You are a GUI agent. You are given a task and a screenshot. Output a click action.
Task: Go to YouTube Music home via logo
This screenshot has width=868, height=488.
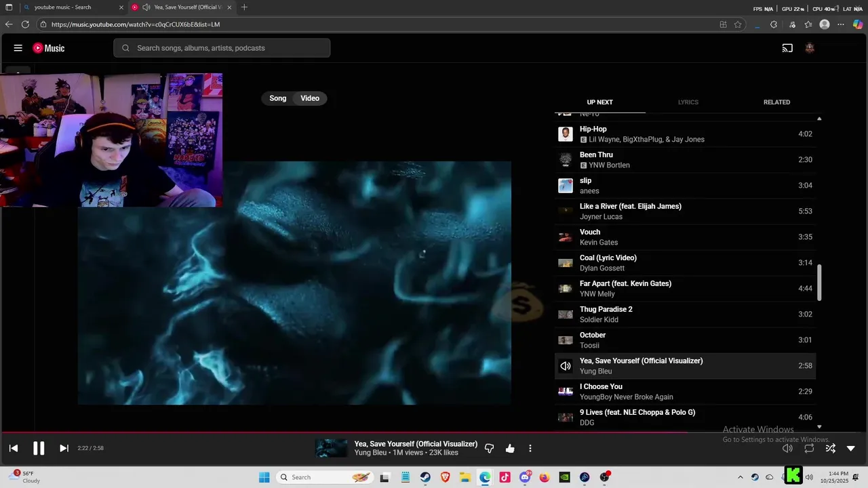coord(49,48)
